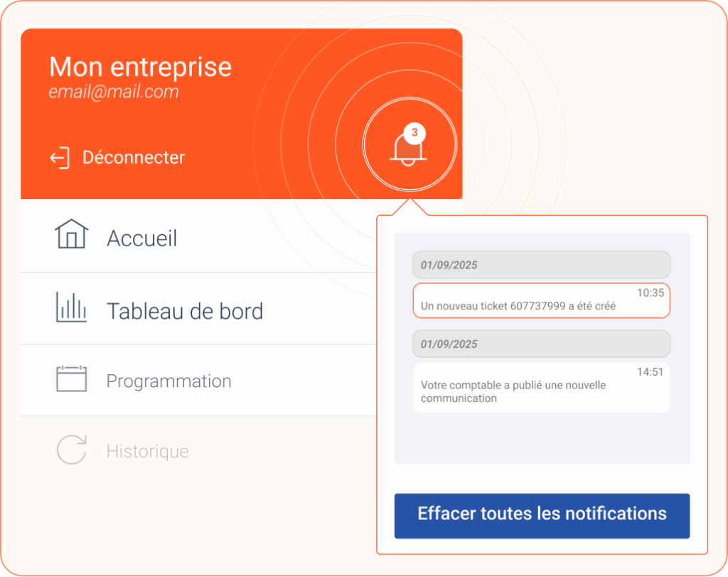Click the first 01/09/2025 date header
Screen dimensions: 728x577
point(541,265)
